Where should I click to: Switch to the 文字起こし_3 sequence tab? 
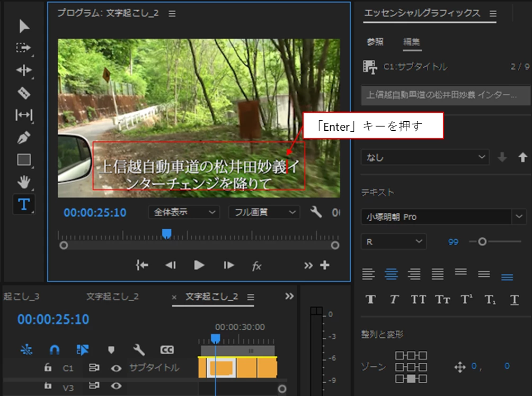[x=21, y=296]
